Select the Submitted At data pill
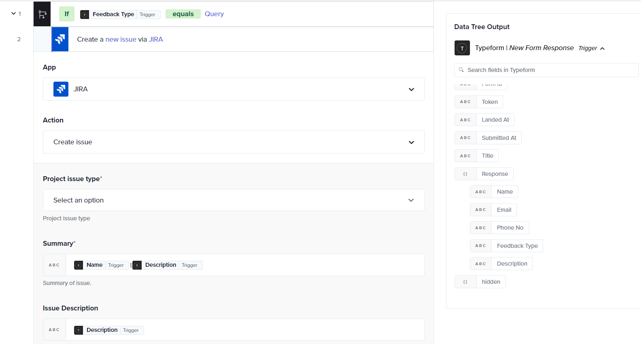The width and height of the screenshot is (644, 344). tap(488, 138)
